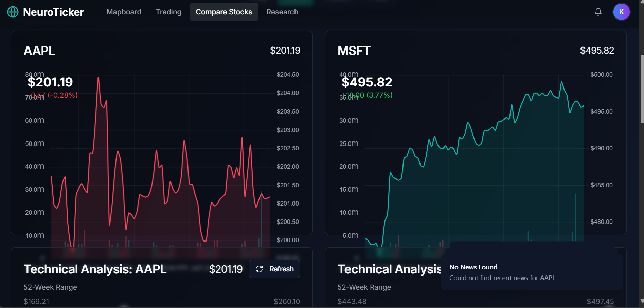Go to the Mapboard tab
644x308 pixels.
click(x=124, y=12)
